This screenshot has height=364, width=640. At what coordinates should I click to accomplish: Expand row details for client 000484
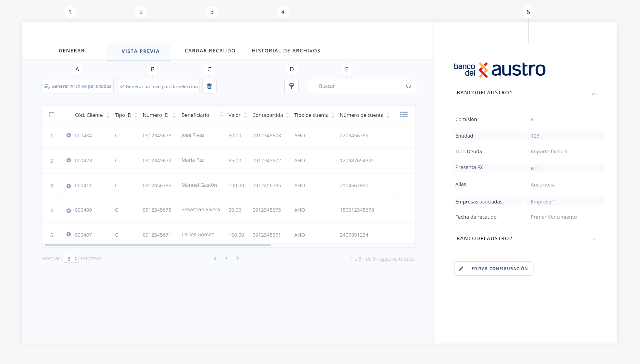pyautogui.click(x=68, y=135)
